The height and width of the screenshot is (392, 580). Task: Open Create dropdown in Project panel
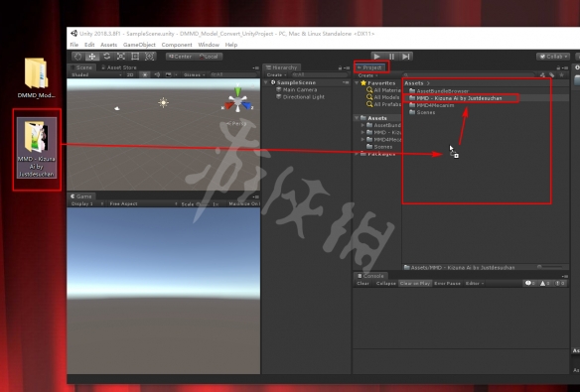(x=367, y=75)
